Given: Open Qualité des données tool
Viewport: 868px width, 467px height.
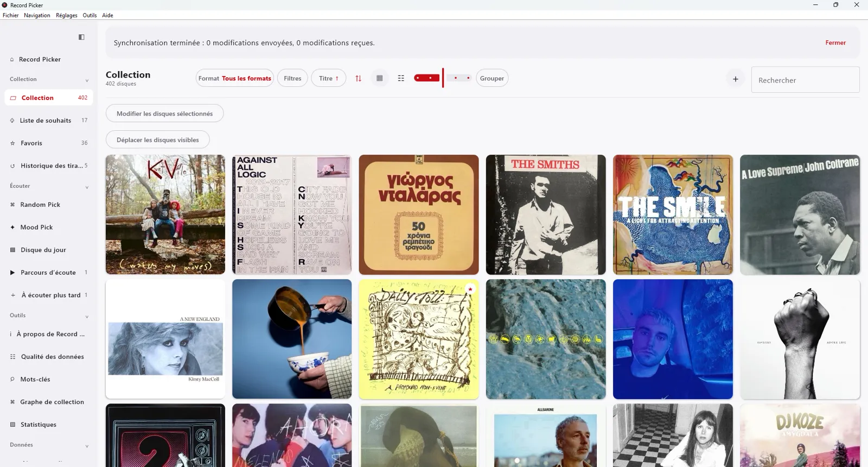Looking at the screenshot, I should pos(49,357).
